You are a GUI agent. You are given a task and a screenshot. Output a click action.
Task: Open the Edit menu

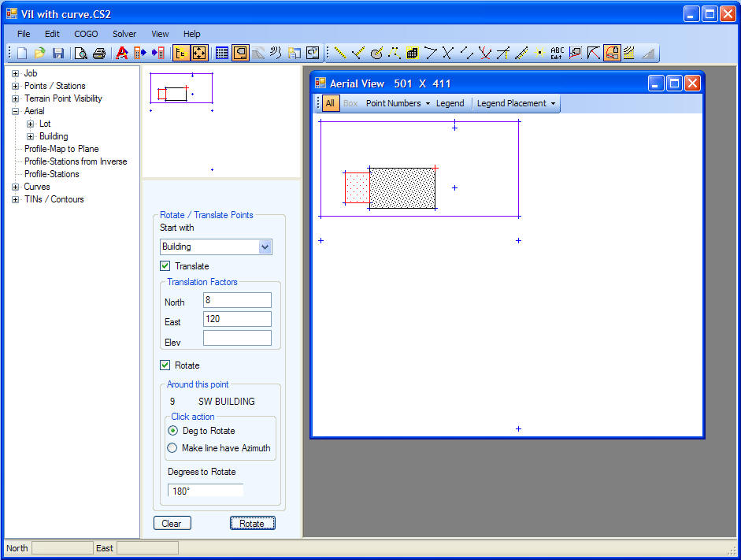tap(52, 34)
